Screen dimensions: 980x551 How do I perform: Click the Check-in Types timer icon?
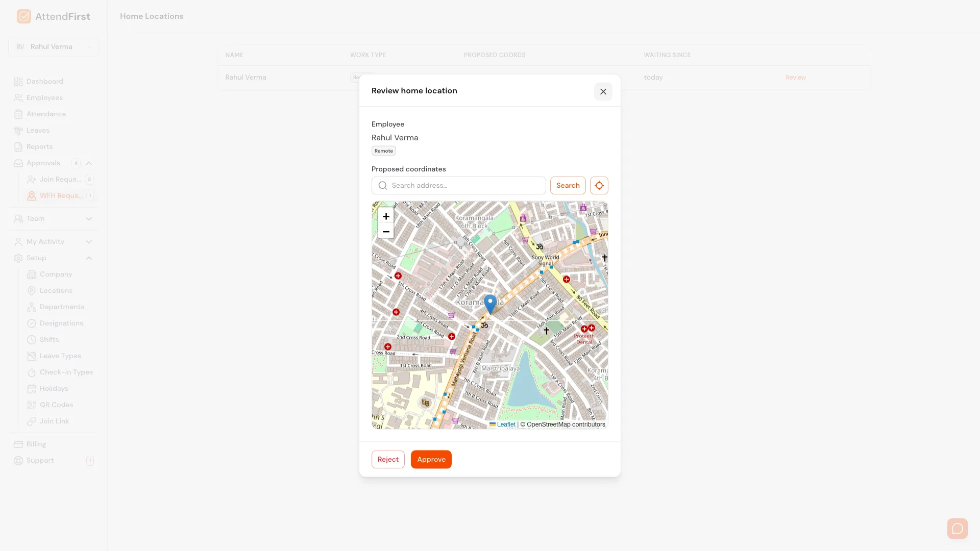(32, 372)
